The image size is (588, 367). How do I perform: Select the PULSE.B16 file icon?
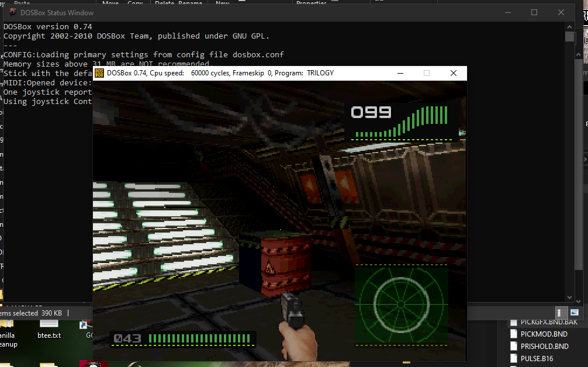click(x=514, y=359)
